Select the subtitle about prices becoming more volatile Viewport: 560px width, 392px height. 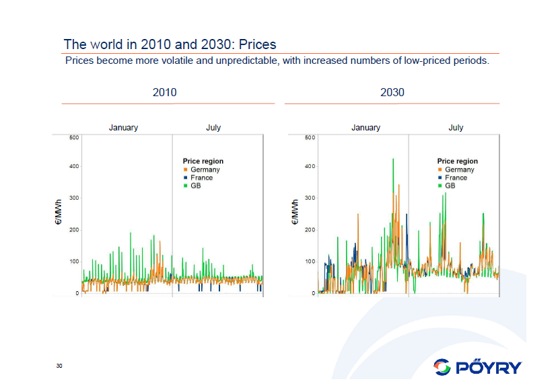[277, 61]
